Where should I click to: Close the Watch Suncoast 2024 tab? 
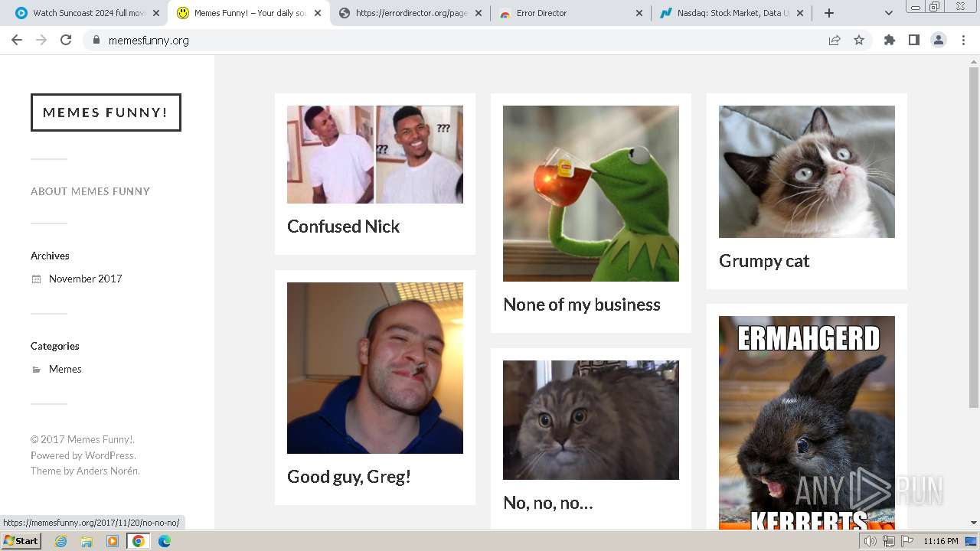[156, 13]
